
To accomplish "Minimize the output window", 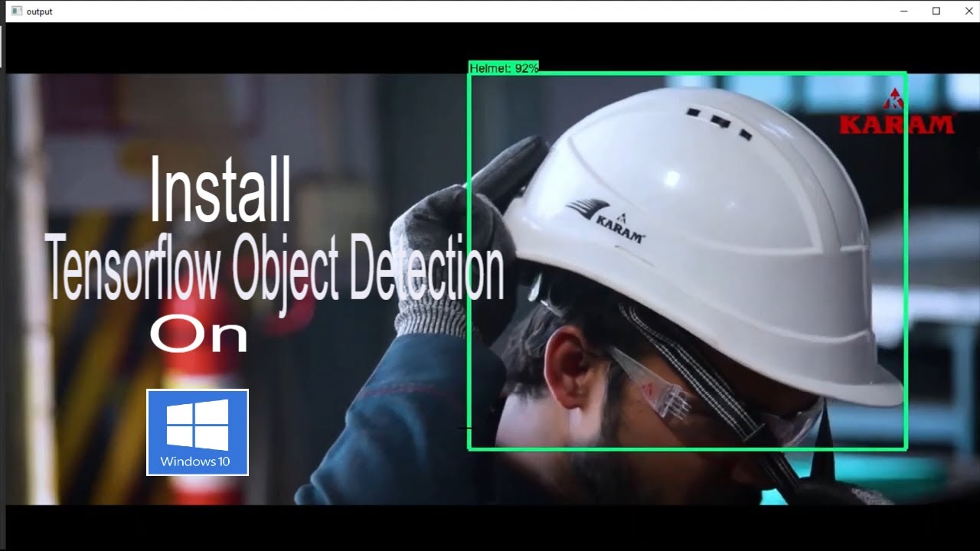I will (904, 11).
